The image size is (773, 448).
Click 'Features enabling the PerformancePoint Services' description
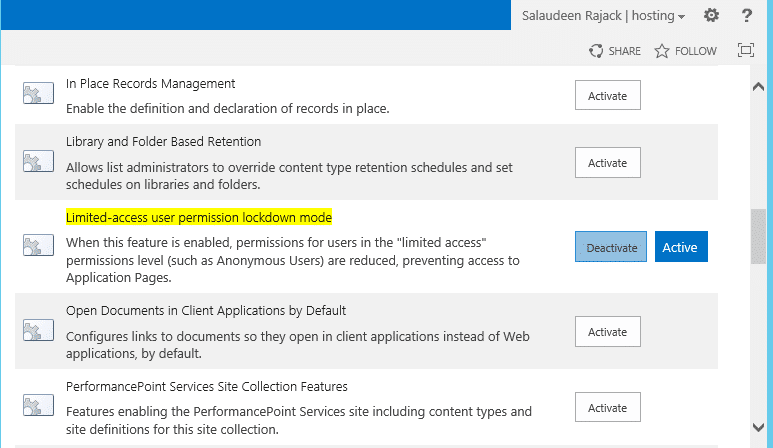[299, 420]
